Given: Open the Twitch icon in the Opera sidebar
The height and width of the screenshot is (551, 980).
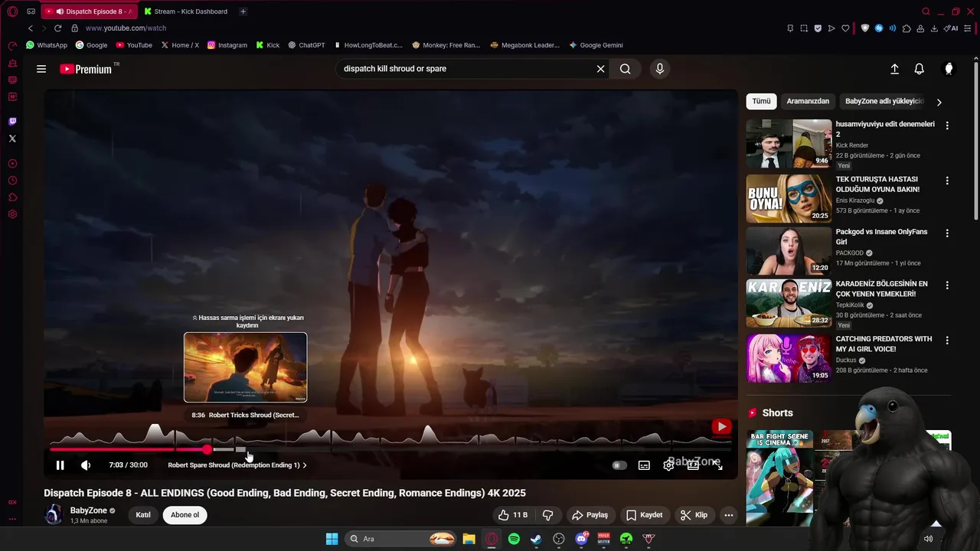Looking at the screenshot, I should pos(12,121).
